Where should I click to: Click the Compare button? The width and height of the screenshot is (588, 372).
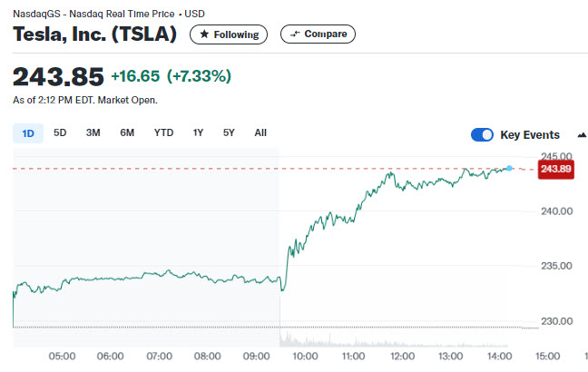coord(318,34)
